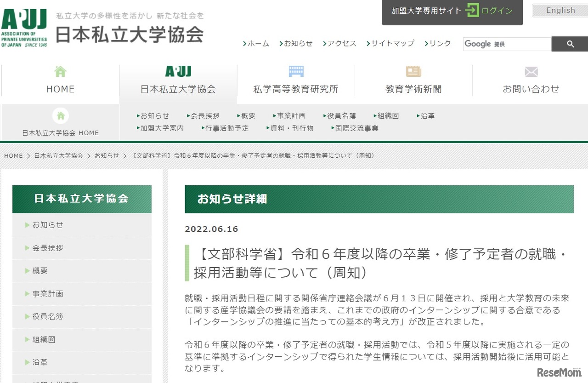Click the APUJ icon in navigation tab

tap(178, 71)
